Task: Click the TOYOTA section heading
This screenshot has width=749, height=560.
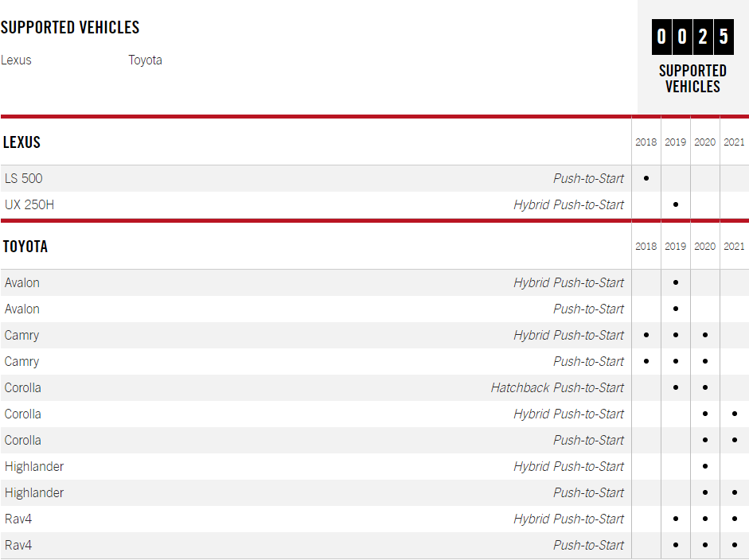Action: (25, 247)
